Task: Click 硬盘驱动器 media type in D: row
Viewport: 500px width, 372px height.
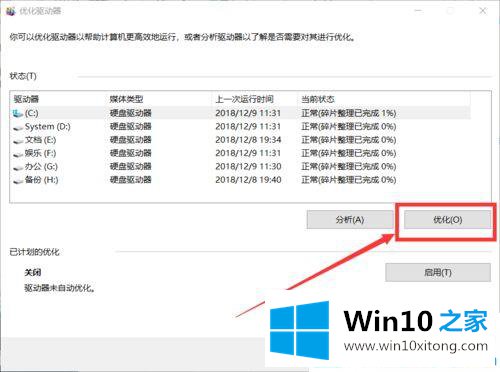Action: click(x=131, y=126)
